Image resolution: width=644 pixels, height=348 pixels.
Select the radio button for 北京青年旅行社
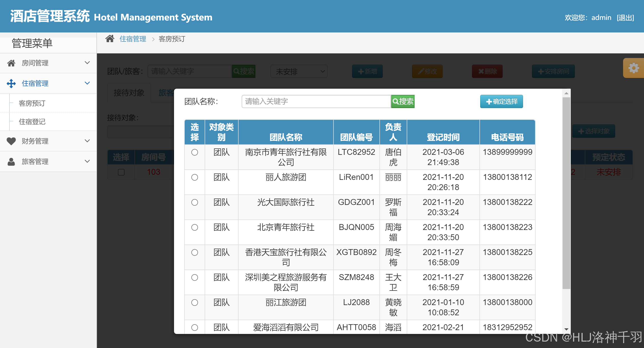pyautogui.click(x=195, y=227)
